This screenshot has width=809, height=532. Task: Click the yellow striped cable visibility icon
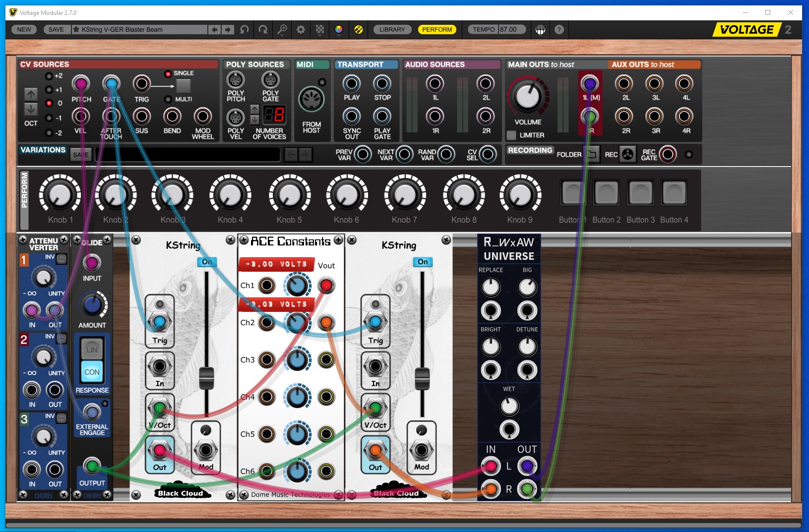coord(358,30)
